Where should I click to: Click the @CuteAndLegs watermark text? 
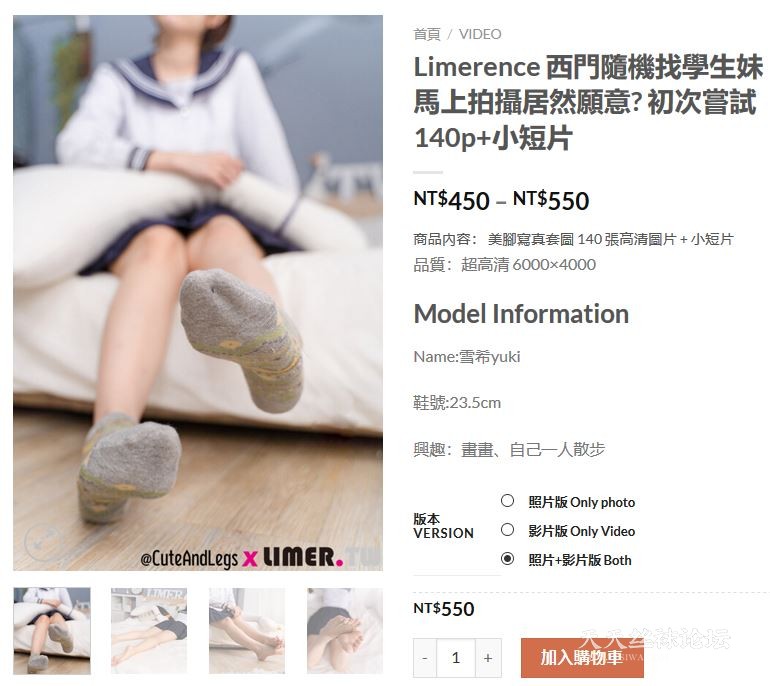(x=189, y=559)
